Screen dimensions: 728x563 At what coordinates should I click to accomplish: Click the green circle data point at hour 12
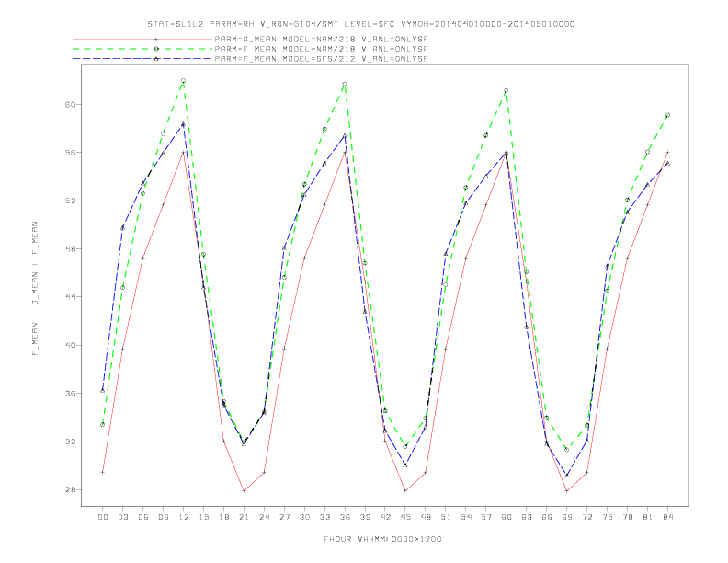pos(184,81)
